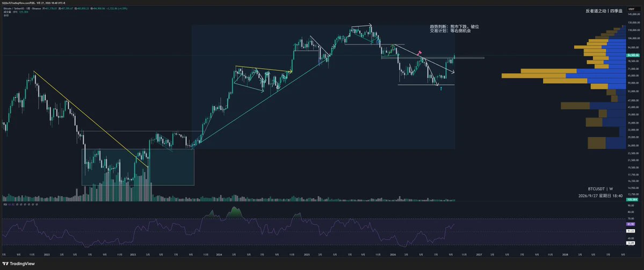Select the yellow wedge line near early 2024
Viewport: 644px width, 270px height.
pos(263,69)
